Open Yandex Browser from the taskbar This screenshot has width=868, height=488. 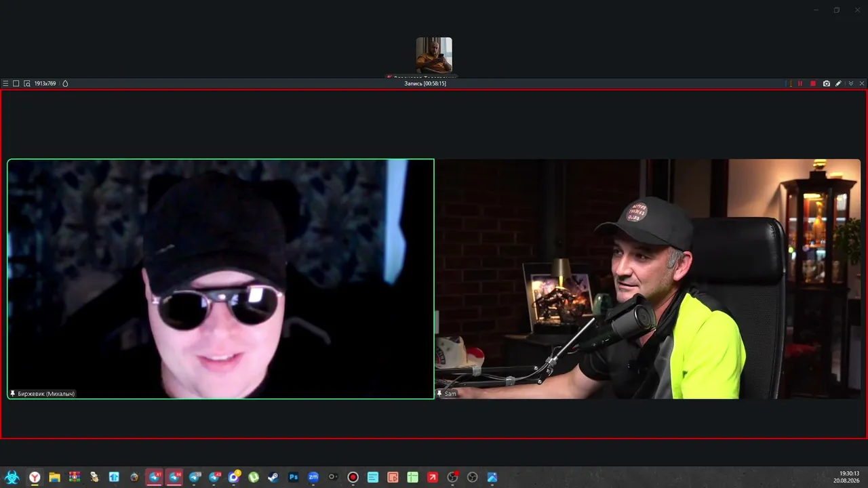[x=35, y=477]
